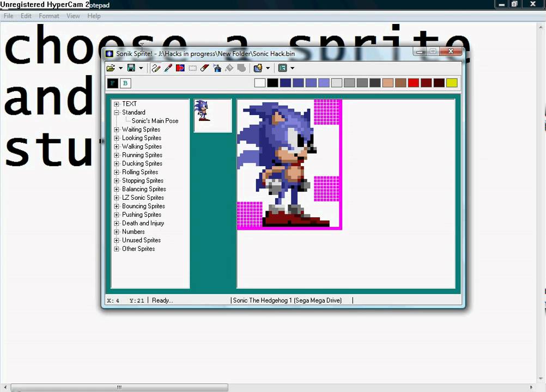Select Sonic's Main Pose in the tree
546x392 pixels.
tap(155, 121)
